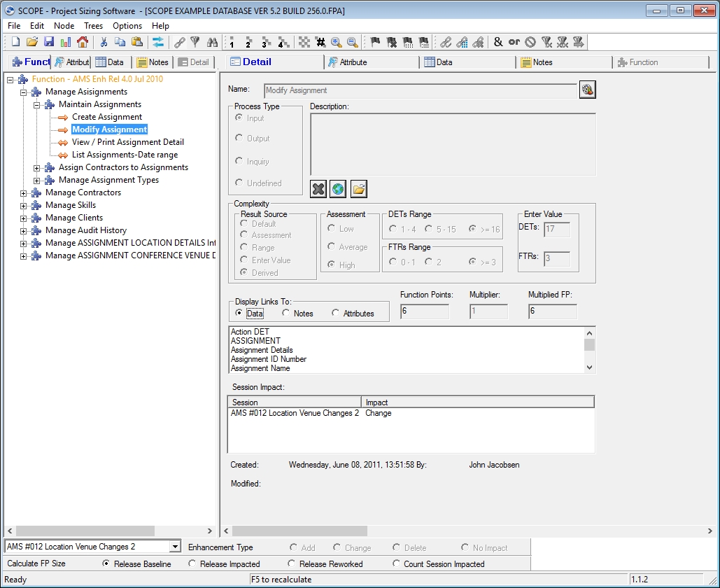Viewport: 720px width, 588px height.
Task: Select the Release Impacted radio button
Action: click(192, 564)
